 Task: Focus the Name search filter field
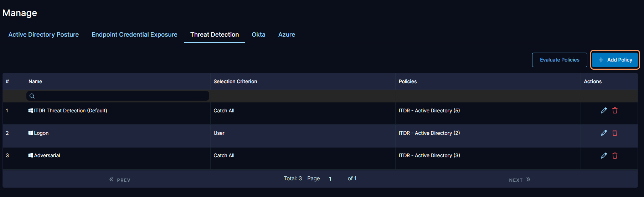pyautogui.click(x=121, y=96)
